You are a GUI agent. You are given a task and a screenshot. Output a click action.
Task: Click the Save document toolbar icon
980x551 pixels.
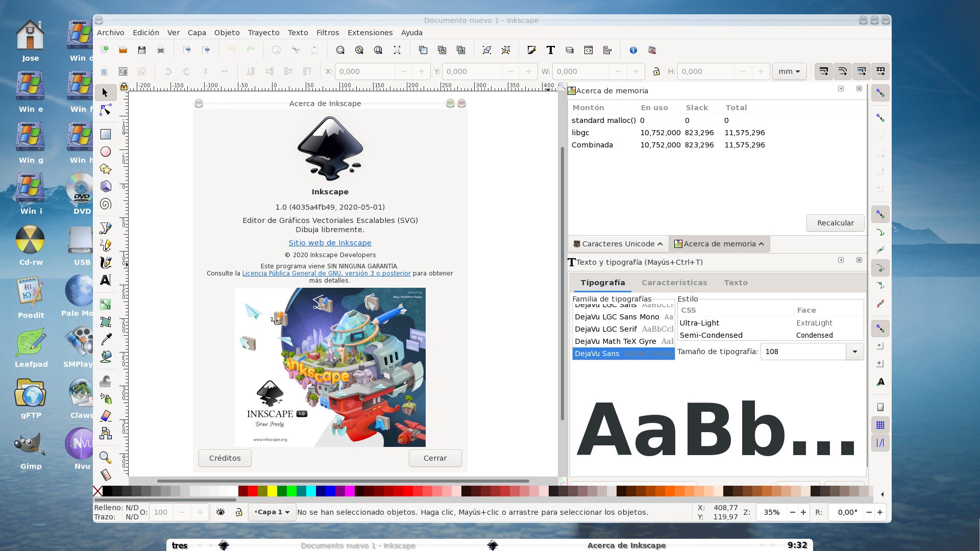[x=142, y=50]
